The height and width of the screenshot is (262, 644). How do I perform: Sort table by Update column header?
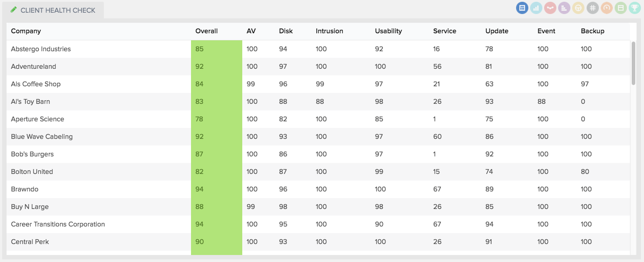pos(496,31)
